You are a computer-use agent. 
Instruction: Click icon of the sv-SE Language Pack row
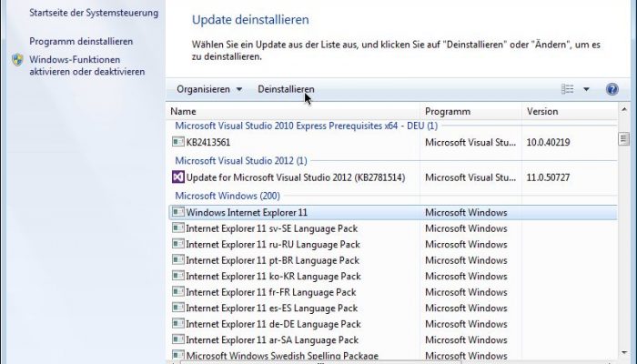click(x=178, y=227)
